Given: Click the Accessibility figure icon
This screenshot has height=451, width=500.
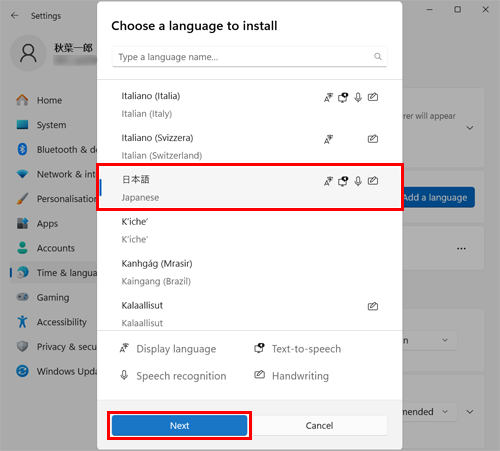Looking at the screenshot, I should click(22, 322).
